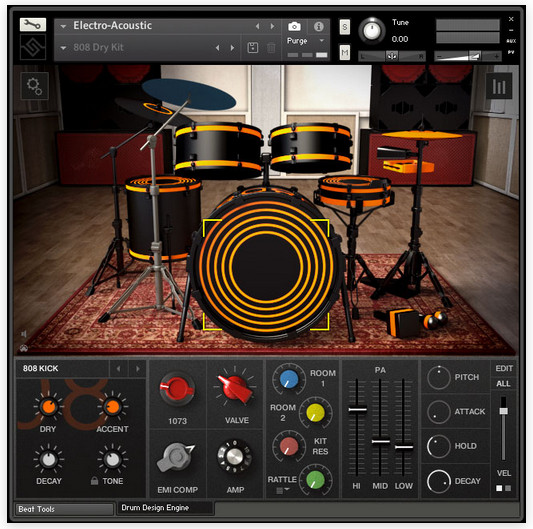The height and width of the screenshot is (529, 533).
Task: Open kit settings gear icon
Action: pyautogui.click(x=34, y=86)
